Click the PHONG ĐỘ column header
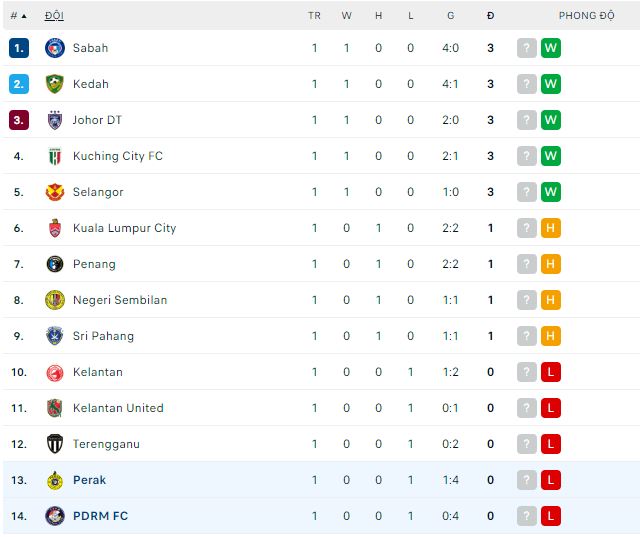640x537 pixels. pos(586,16)
